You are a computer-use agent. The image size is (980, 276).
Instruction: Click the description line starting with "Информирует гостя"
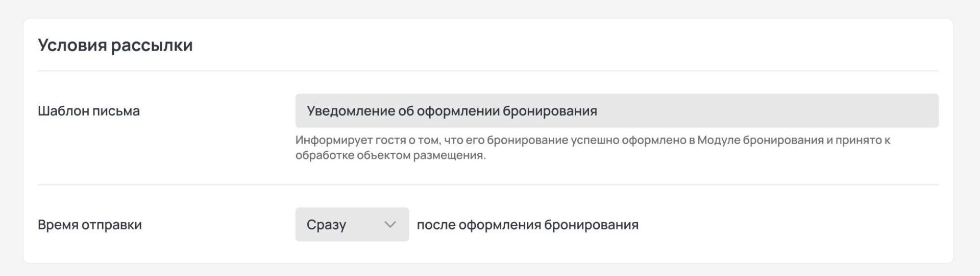coord(593,140)
